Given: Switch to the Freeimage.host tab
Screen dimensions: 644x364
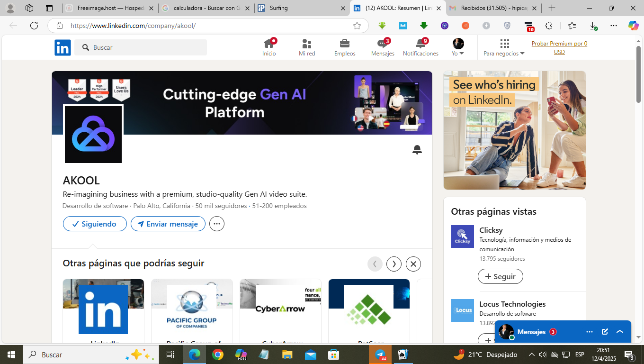Looking at the screenshot, I should pyautogui.click(x=109, y=8).
